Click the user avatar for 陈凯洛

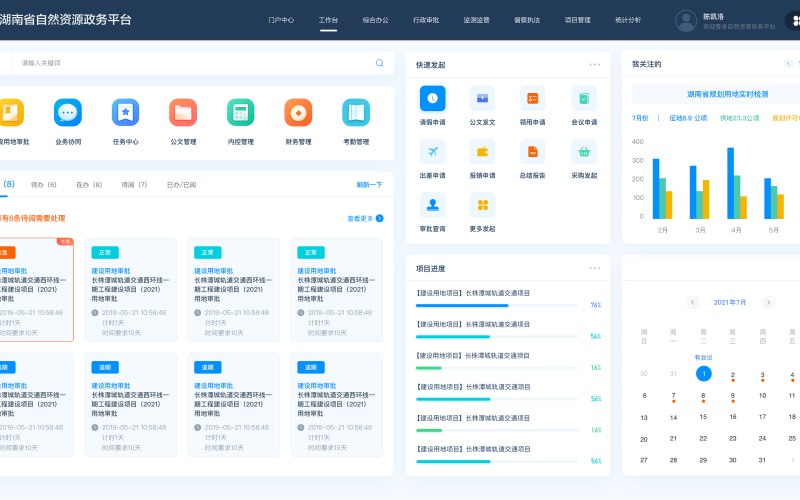pos(686,21)
